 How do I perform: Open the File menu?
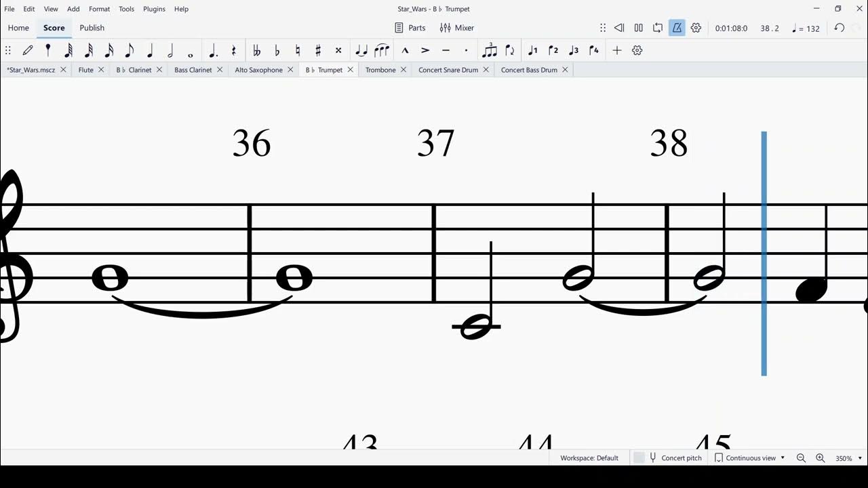pos(9,9)
